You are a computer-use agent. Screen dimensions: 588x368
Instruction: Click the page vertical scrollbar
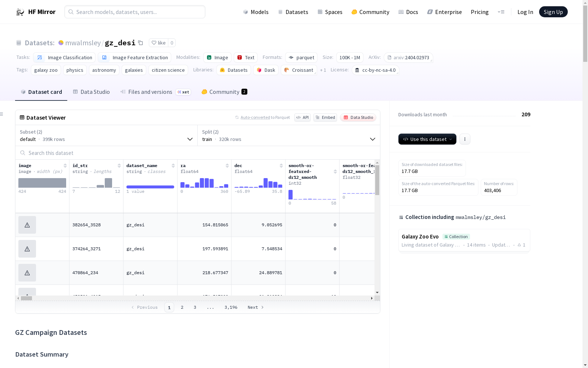point(585,33)
